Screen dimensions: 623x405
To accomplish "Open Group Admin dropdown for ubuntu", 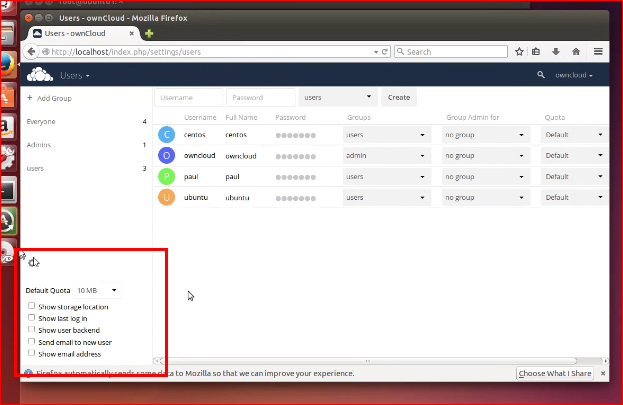I will (486, 198).
